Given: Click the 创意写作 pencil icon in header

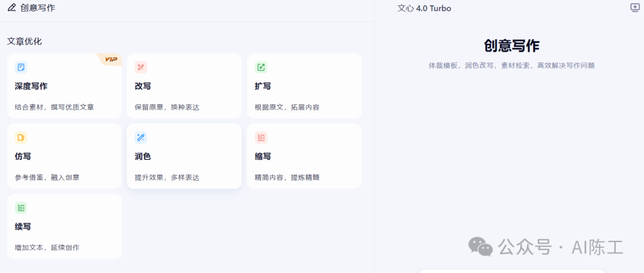Looking at the screenshot, I should coord(11,8).
